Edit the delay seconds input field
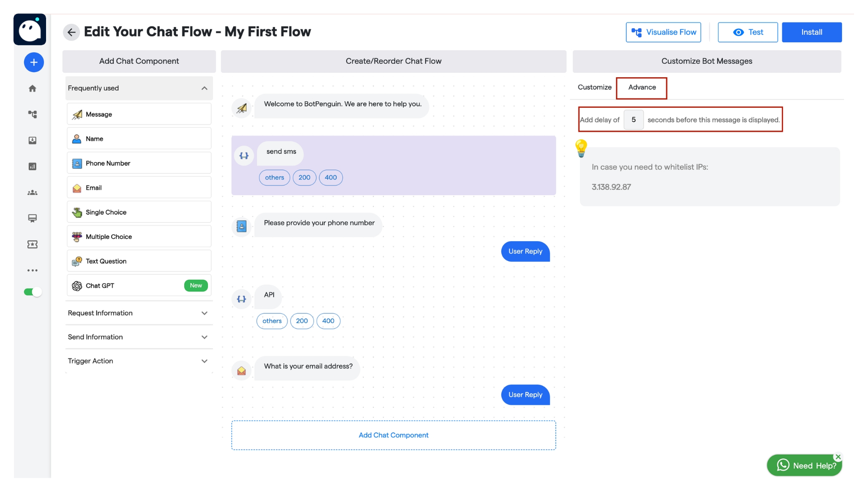868x502 pixels. (x=634, y=119)
